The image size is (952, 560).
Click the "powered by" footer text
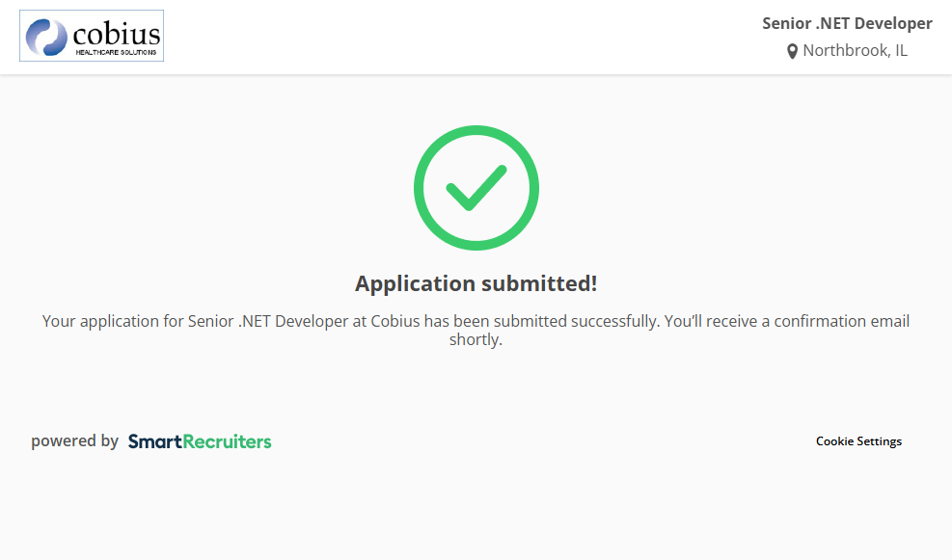(74, 441)
